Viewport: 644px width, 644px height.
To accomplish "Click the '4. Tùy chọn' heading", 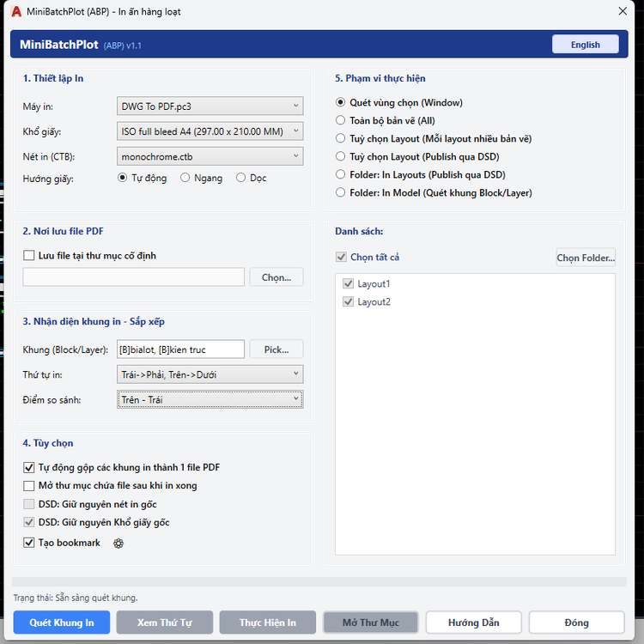I will [48, 443].
